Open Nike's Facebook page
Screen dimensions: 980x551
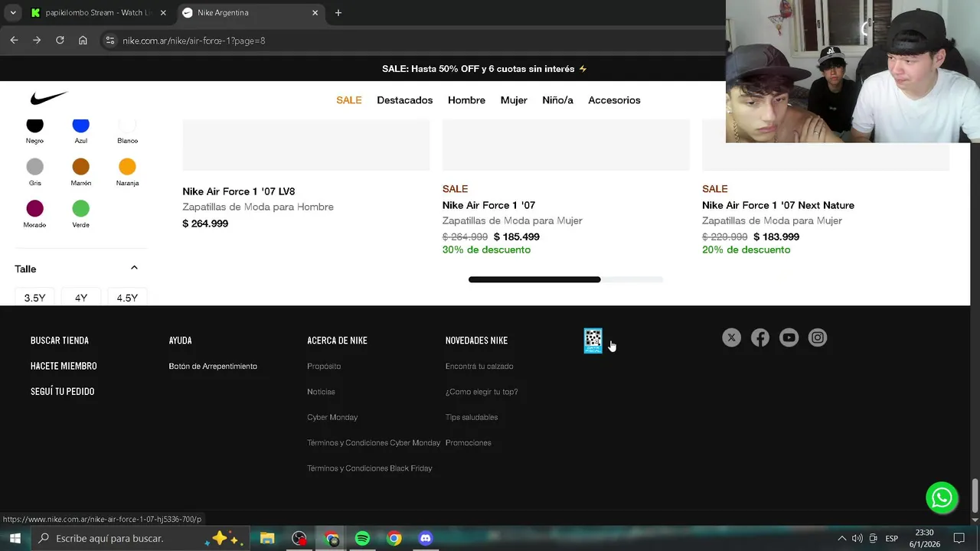coord(759,337)
